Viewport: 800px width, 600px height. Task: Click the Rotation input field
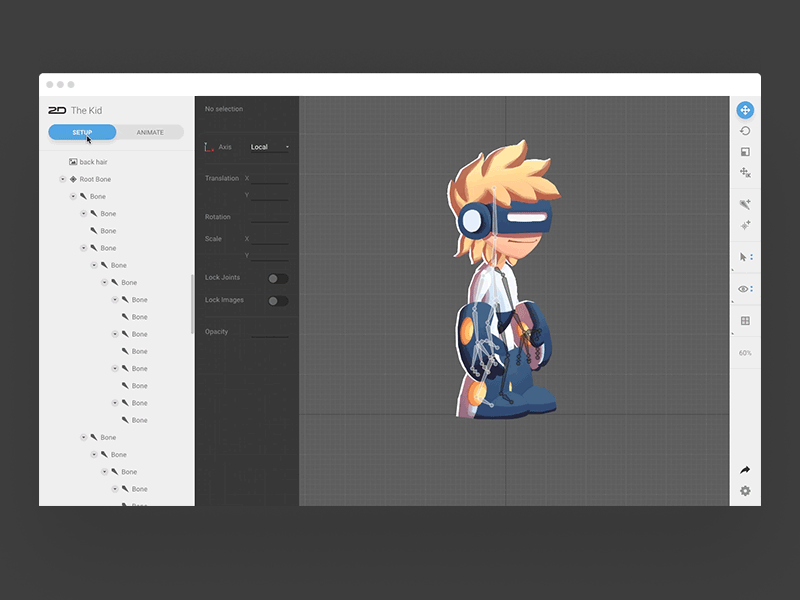point(270,217)
